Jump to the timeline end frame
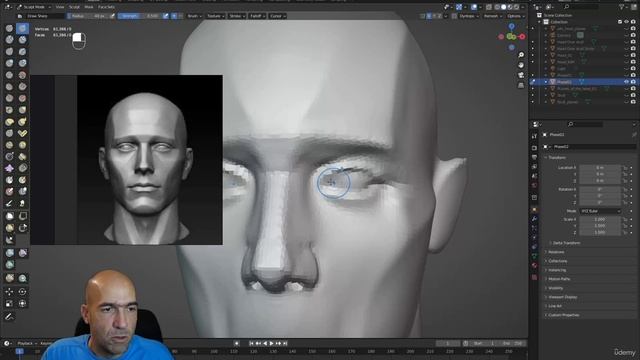The image size is (640, 360). (x=285, y=344)
